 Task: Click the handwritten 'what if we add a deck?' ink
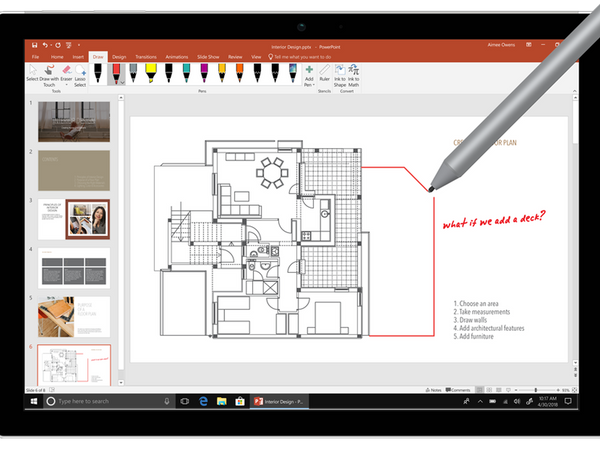[494, 220]
